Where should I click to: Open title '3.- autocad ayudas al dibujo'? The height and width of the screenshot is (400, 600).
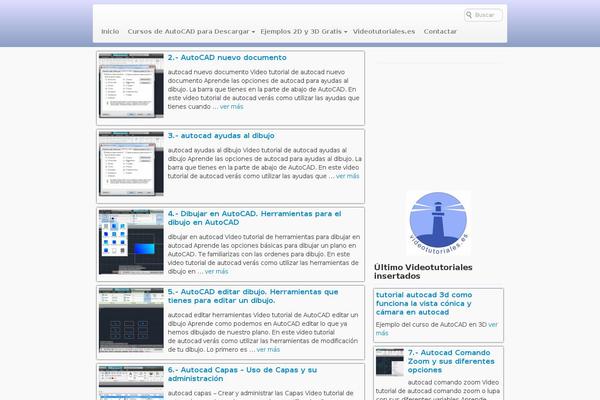(x=221, y=136)
